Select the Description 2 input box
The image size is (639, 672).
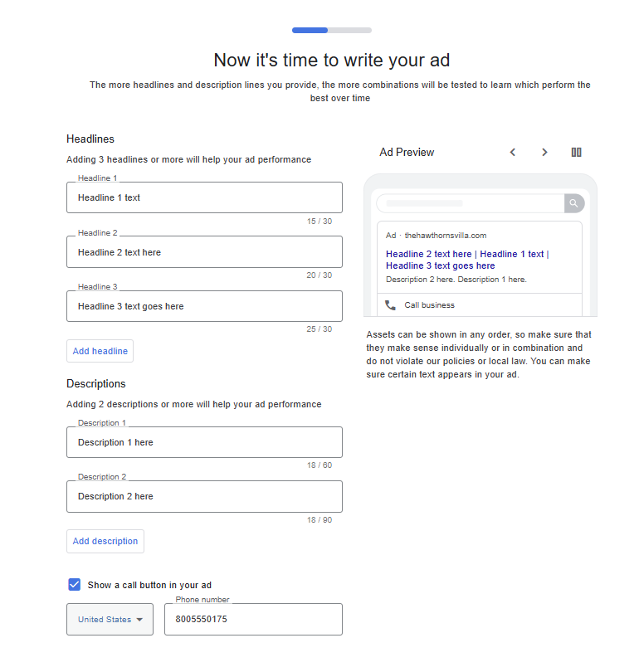coord(204,496)
